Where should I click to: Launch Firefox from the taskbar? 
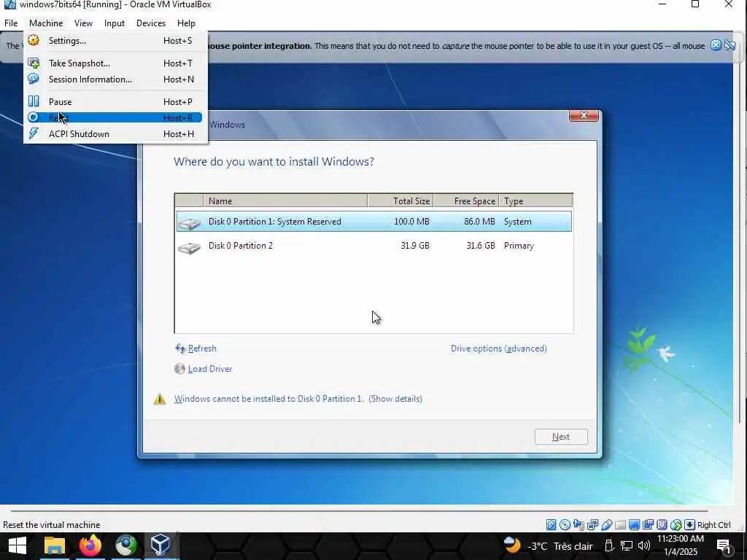pos(90,545)
